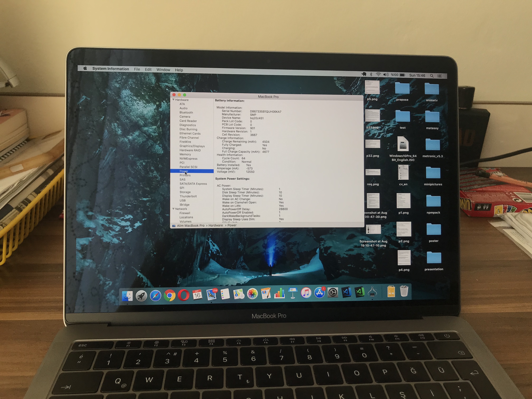Screen dimensions: 532x399
Task: Select Graphics/Displays in the sidebar
Action: coord(192,146)
